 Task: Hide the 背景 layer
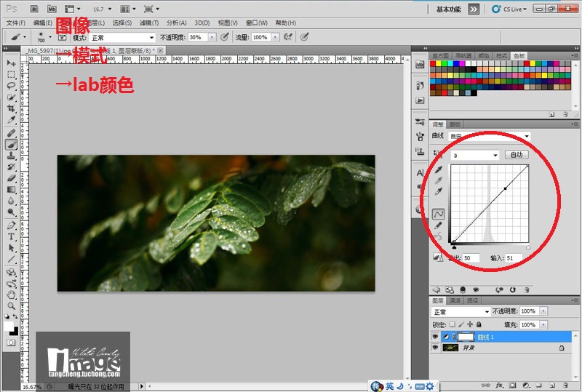tap(435, 348)
